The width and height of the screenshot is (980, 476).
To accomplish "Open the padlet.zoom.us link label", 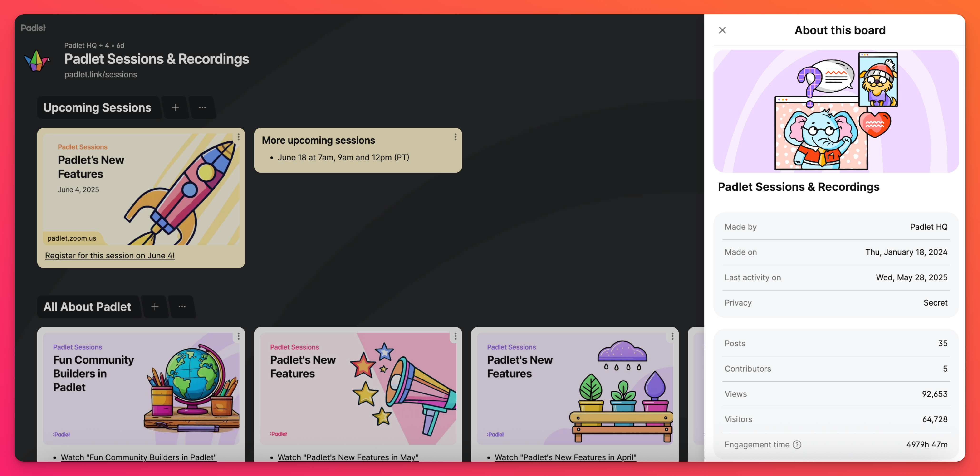I will pyautogui.click(x=72, y=238).
